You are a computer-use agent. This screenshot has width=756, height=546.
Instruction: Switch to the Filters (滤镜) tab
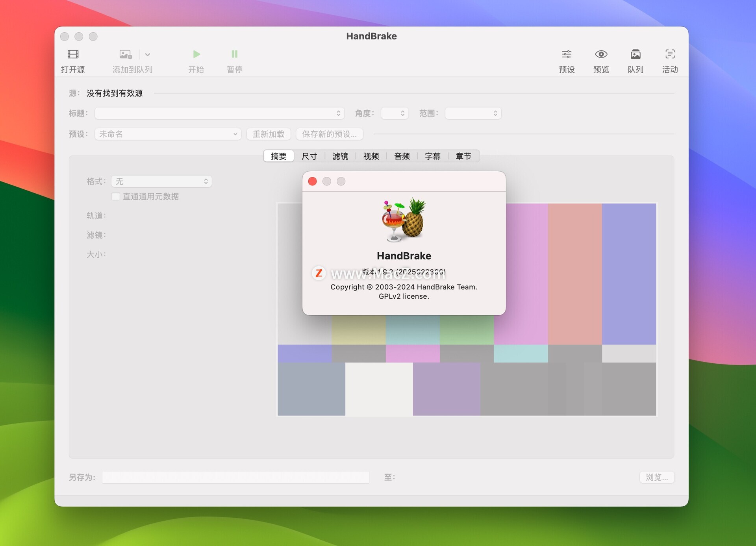pos(340,156)
